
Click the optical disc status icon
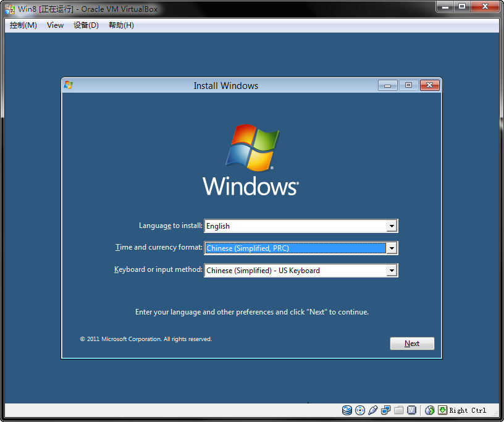360,410
